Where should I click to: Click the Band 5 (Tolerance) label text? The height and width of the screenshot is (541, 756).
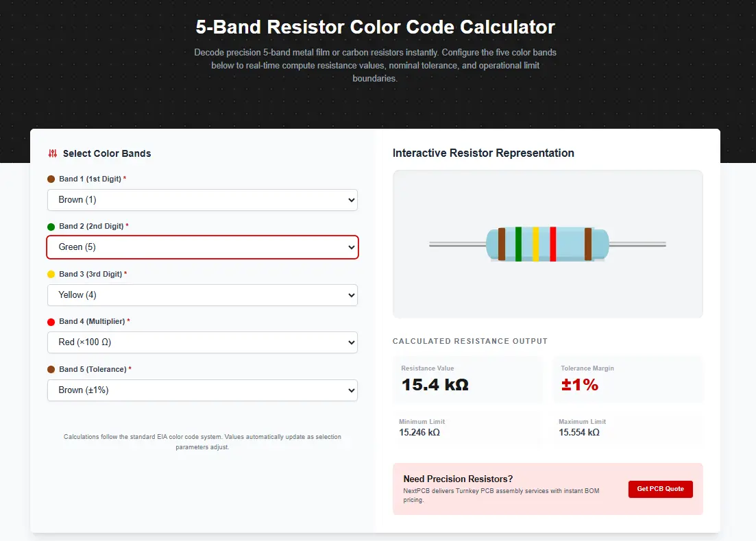point(93,369)
